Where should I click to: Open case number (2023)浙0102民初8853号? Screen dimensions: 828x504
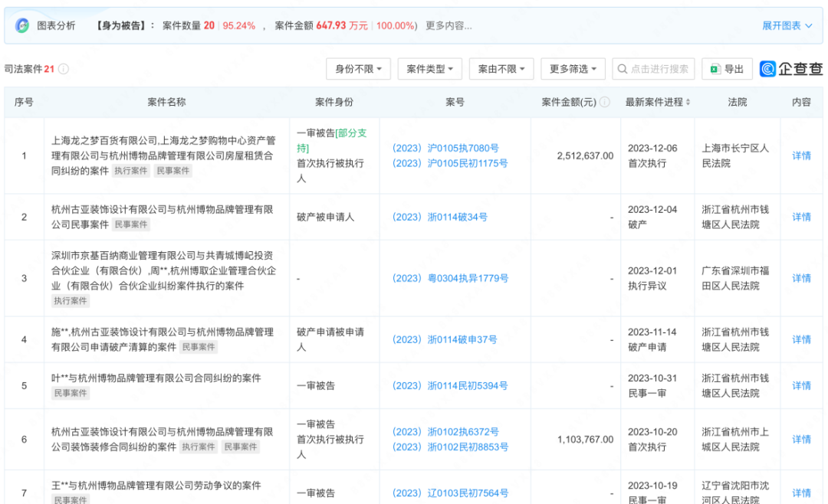[450, 447]
